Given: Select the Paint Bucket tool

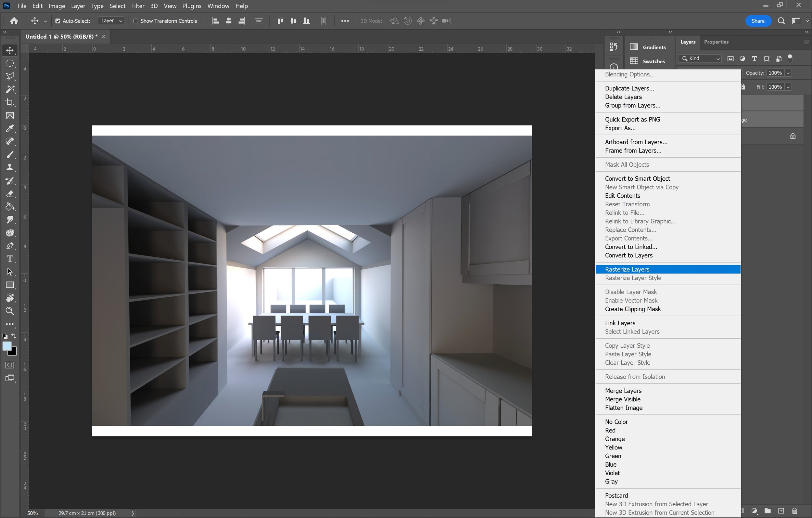Looking at the screenshot, I should (x=10, y=207).
